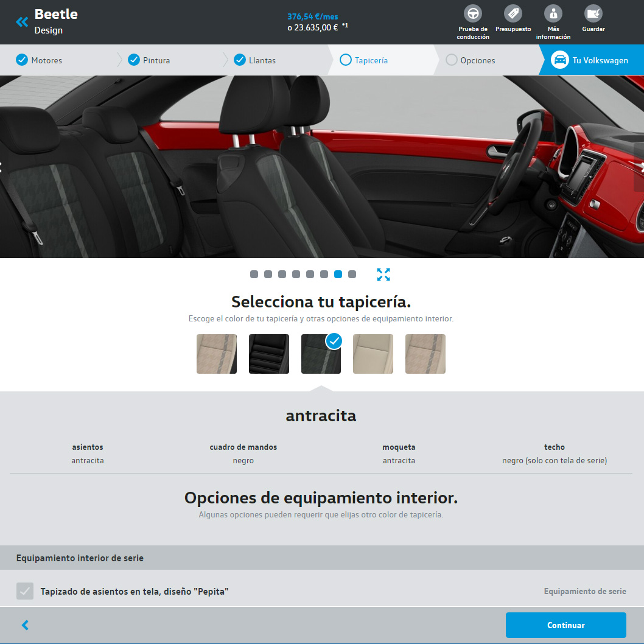This screenshot has width=644, height=644.
Task: Select the fourth image carousel dot
Action: [x=296, y=275]
